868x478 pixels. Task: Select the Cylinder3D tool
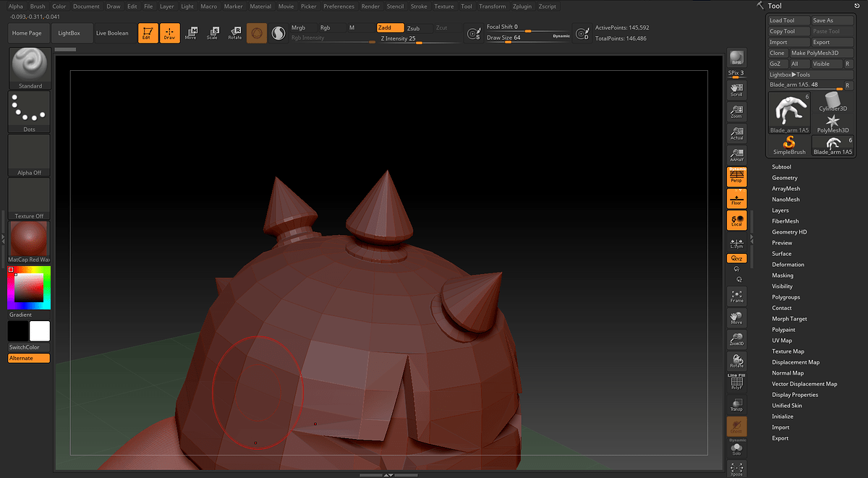(833, 102)
